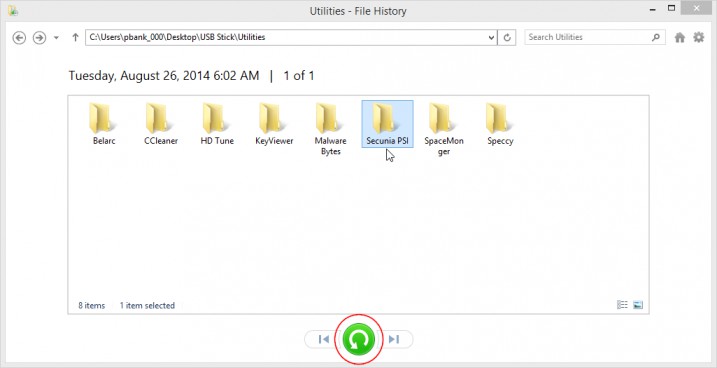This screenshot has width=717, height=368.
Task: Click the '1 of 1' version counter
Action: (299, 76)
